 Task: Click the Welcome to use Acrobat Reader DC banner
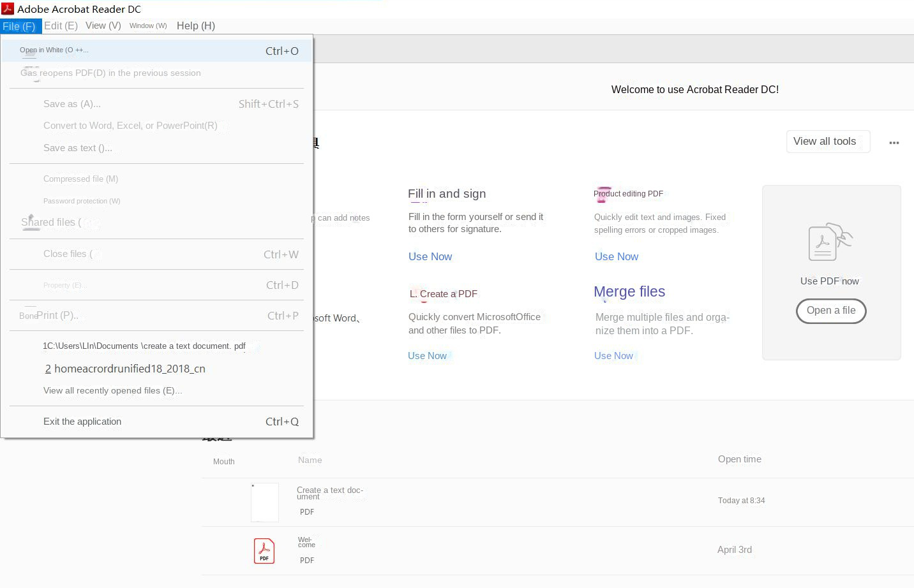tap(695, 90)
